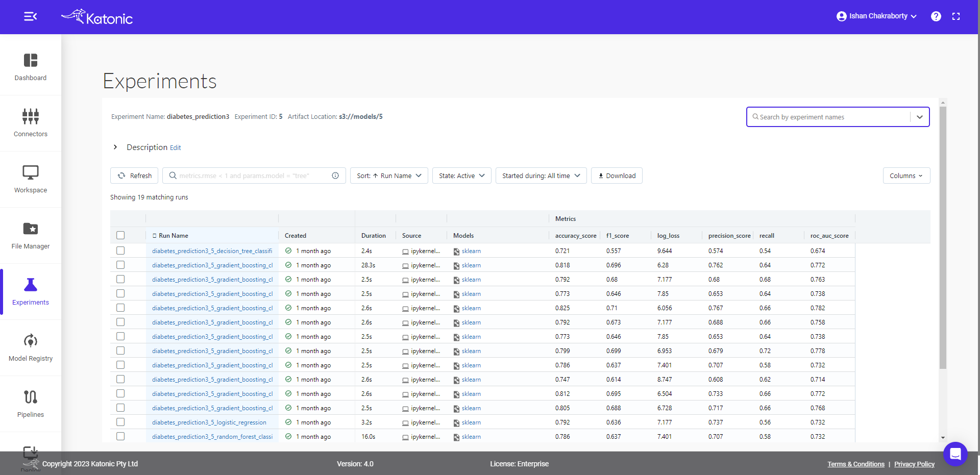Image resolution: width=980 pixels, height=475 pixels.
Task: Check the run with accuracy 0.812
Action: tap(120, 393)
